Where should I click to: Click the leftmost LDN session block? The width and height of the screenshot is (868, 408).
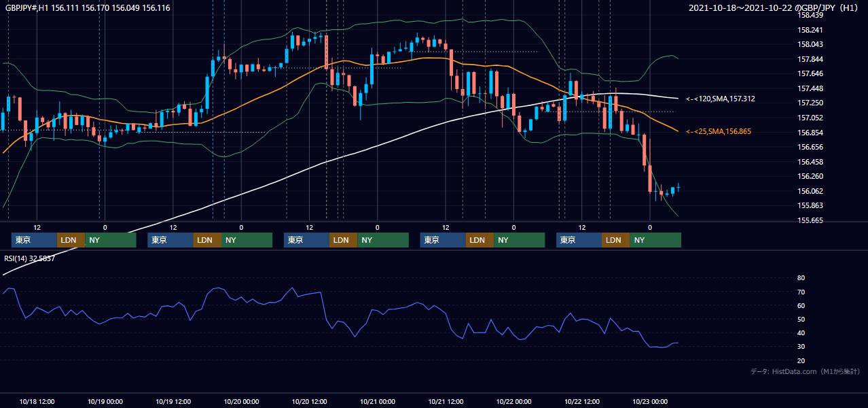(x=71, y=240)
